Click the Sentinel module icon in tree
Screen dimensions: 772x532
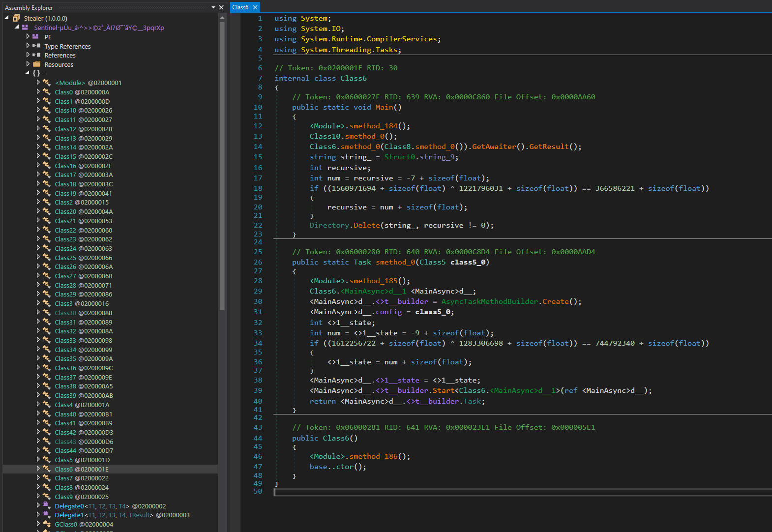pos(25,28)
